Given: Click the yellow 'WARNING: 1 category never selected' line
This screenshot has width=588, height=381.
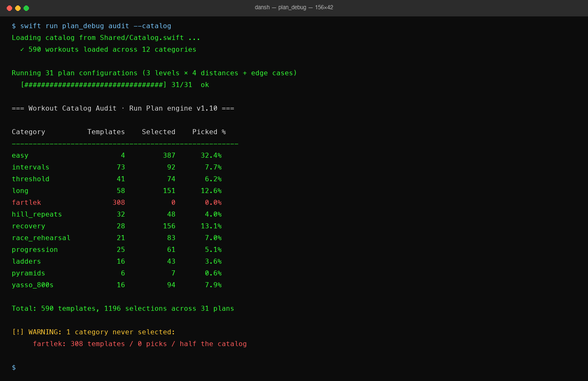Looking at the screenshot, I should click(94, 332).
